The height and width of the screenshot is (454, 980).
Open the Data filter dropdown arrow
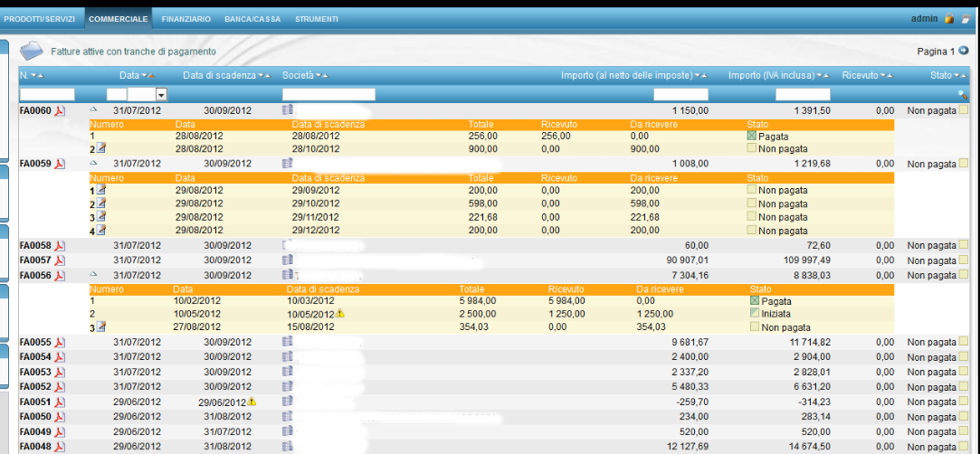tap(161, 94)
